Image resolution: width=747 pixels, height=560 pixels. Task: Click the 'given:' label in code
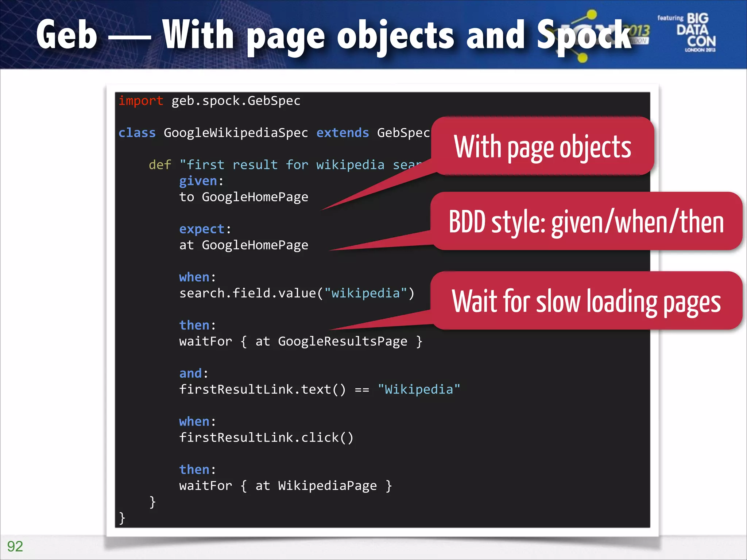pos(201,181)
